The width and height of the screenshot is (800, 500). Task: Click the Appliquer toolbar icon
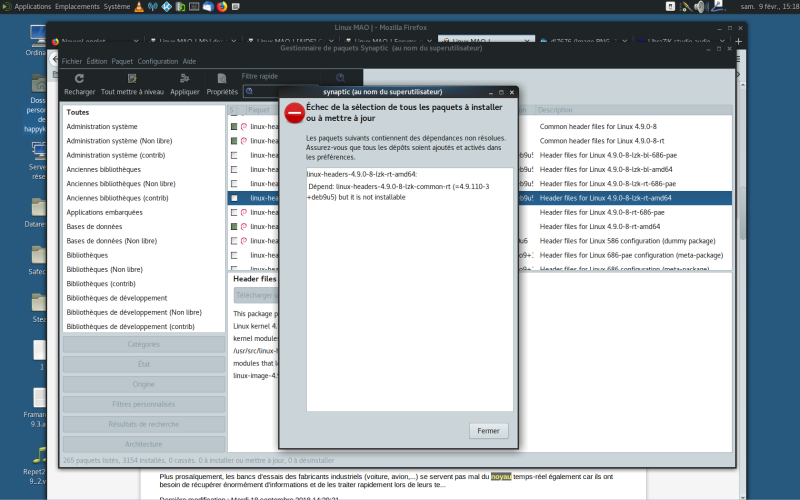click(185, 79)
